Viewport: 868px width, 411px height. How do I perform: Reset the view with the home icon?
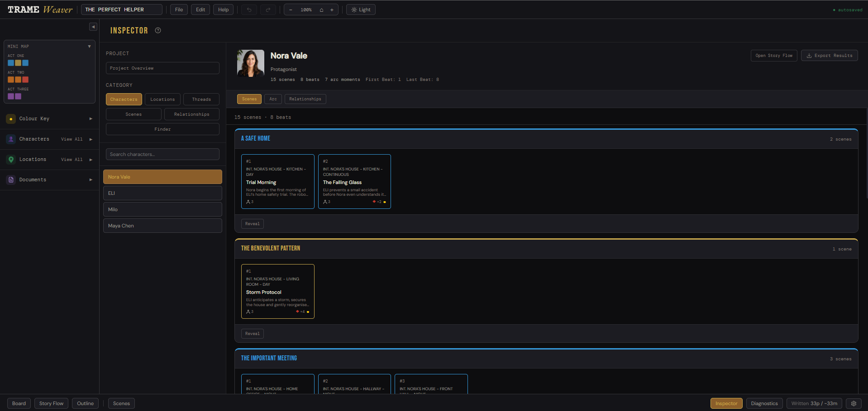321,9
